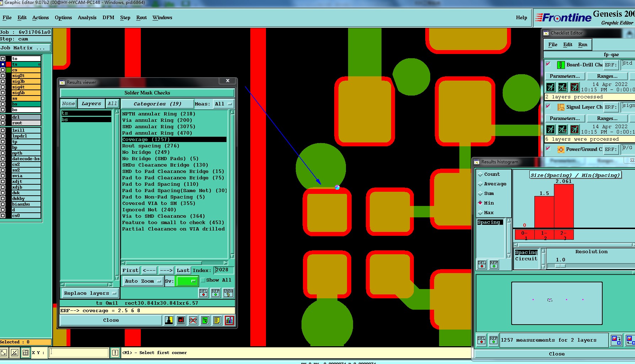Image resolution: width=635 pixels, height=364 pixels.
Task: Open Auto Zoom dropdown
Action: tap(143, 281)
